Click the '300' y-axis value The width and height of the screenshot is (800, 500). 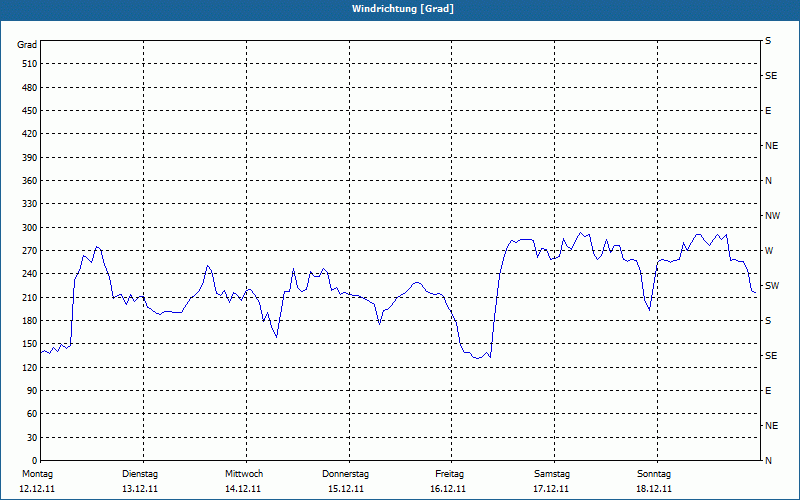pos(30,227)
